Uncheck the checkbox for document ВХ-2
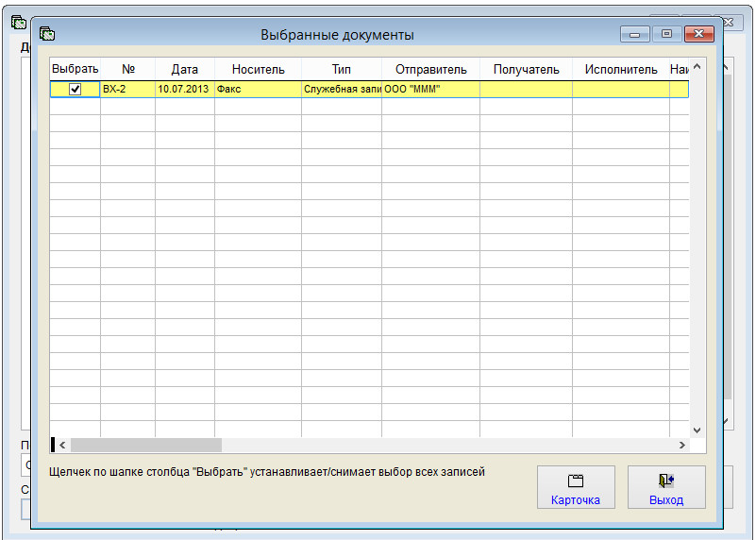This screenshot has height=540, width=756. (76, 89)
